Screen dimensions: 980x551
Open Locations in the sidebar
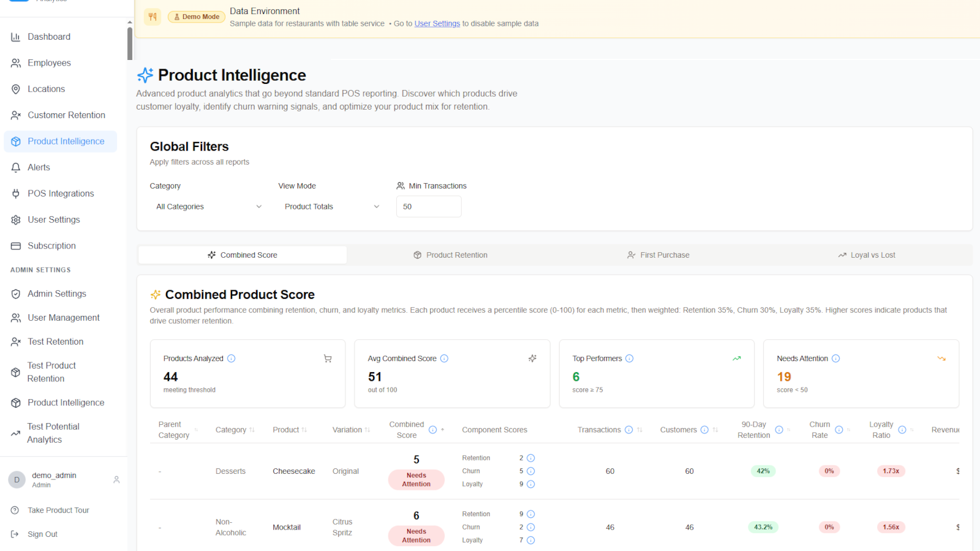[46, 89]
